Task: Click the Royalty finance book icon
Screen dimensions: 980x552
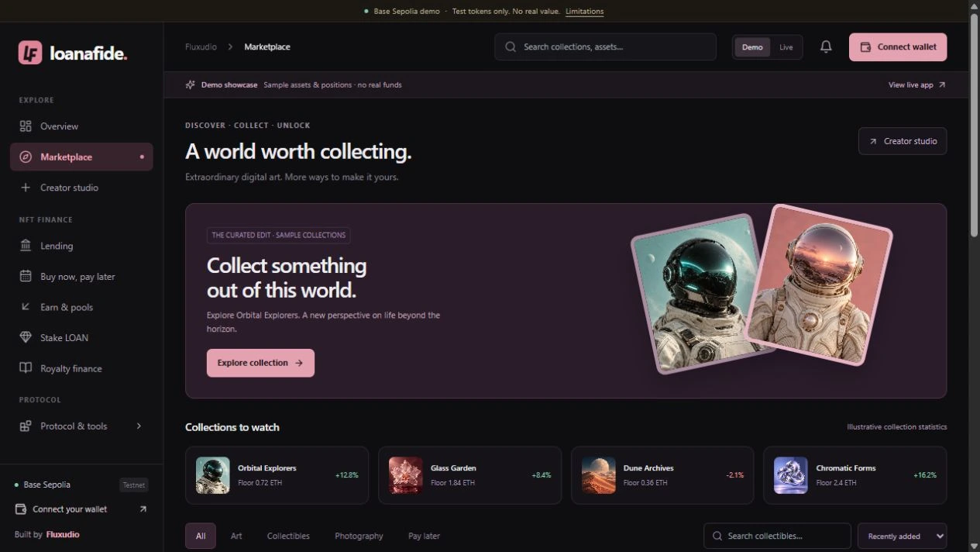Action: point(26,368)
